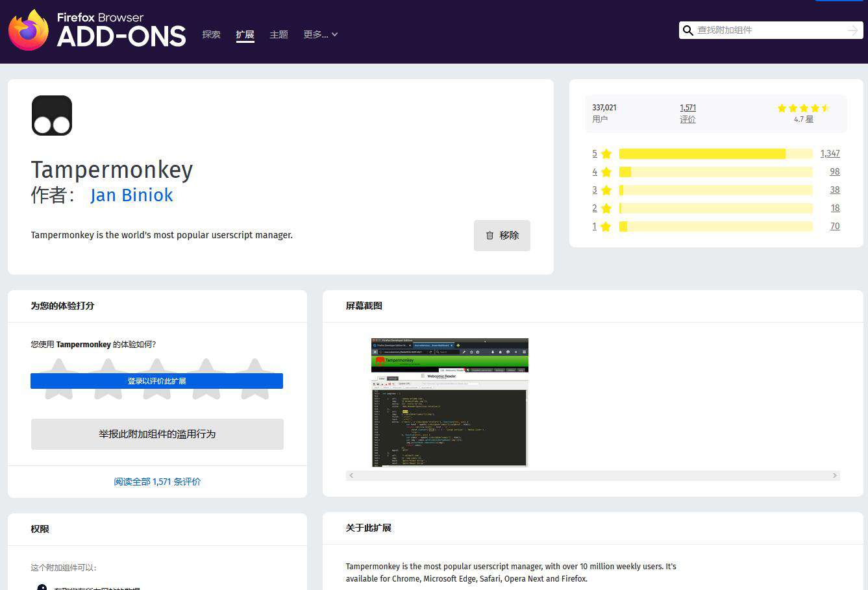Click screenshot scrollbar right arrow
868x590 pixels.
pyautogui.click(x=835, y=476)
